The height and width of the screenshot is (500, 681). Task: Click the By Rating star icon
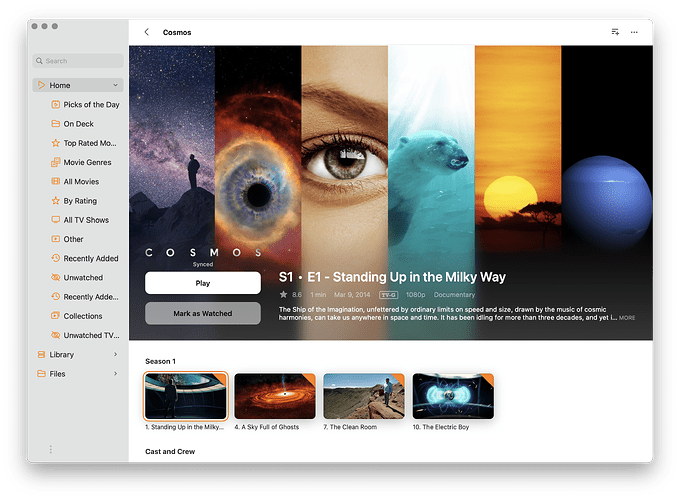pyautogui.click(x=56, y=201)
